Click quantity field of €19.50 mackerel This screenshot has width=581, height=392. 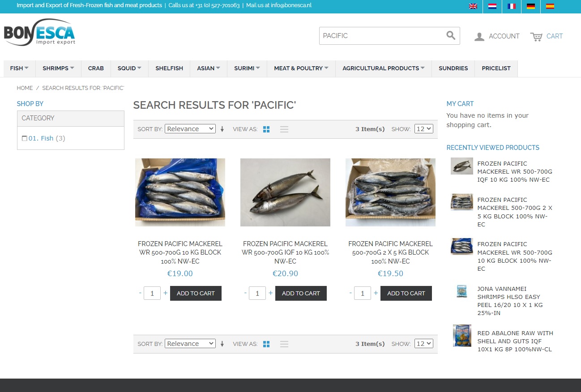[363, 293]
